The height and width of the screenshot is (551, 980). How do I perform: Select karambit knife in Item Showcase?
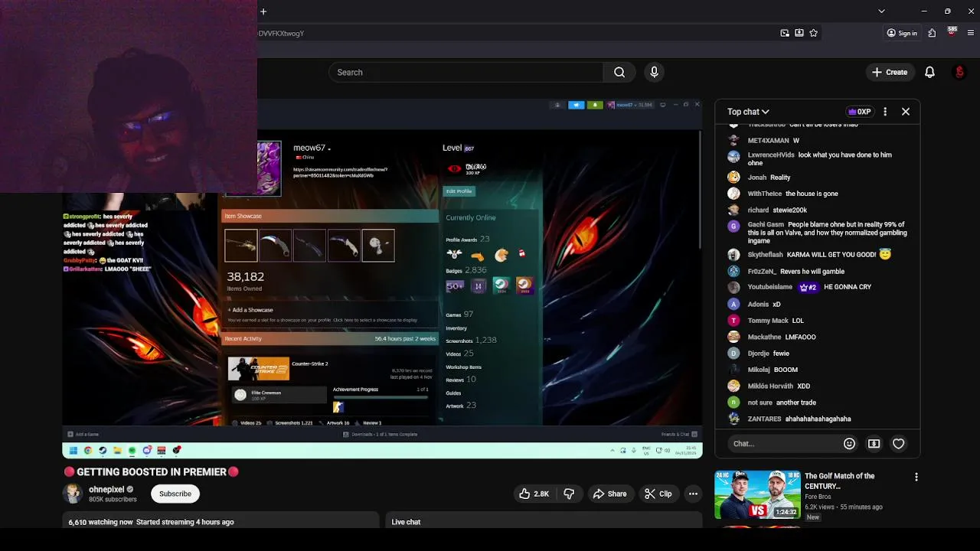tap(275, 246)
